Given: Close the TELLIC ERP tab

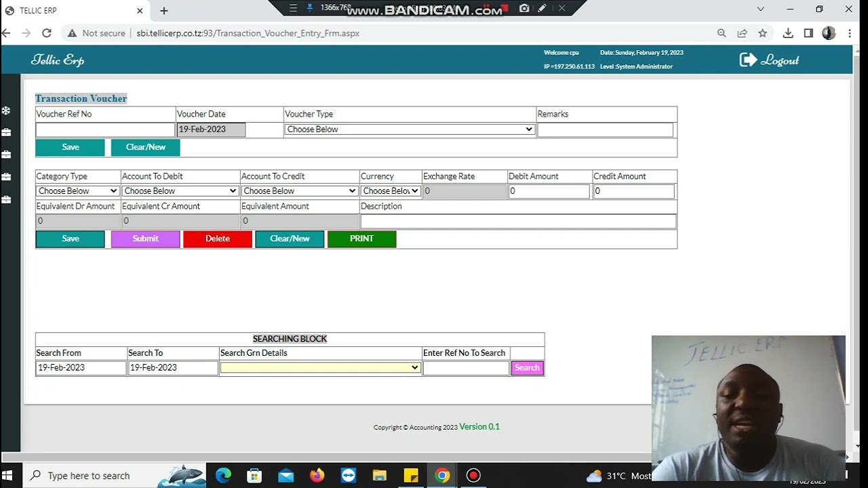Looking at the screenshot, I should [140, 11].
